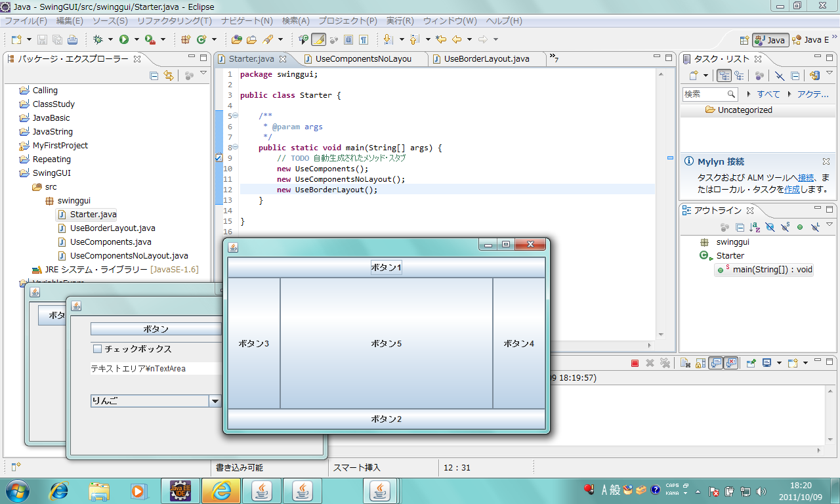Check the チェックボックス checkbox
The image size is (840, 504).
[x=98, y=349]
